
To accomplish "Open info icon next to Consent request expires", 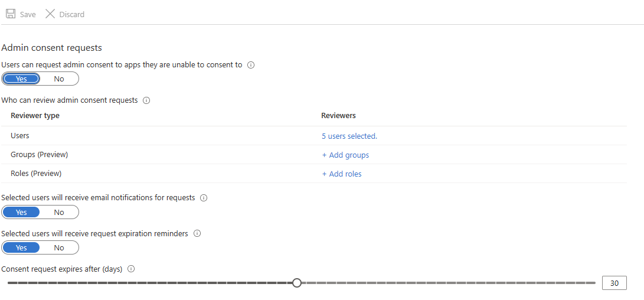I will 132,269.
